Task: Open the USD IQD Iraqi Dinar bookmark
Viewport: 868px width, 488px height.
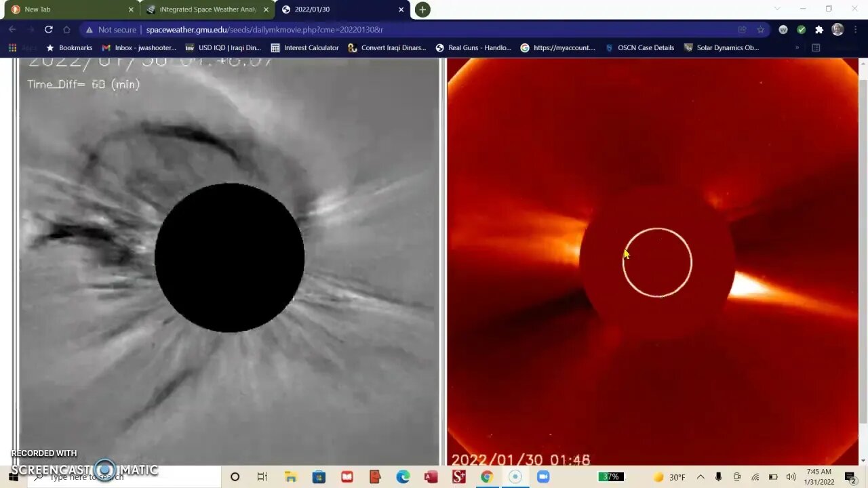Action: click(x=223, y=48)
